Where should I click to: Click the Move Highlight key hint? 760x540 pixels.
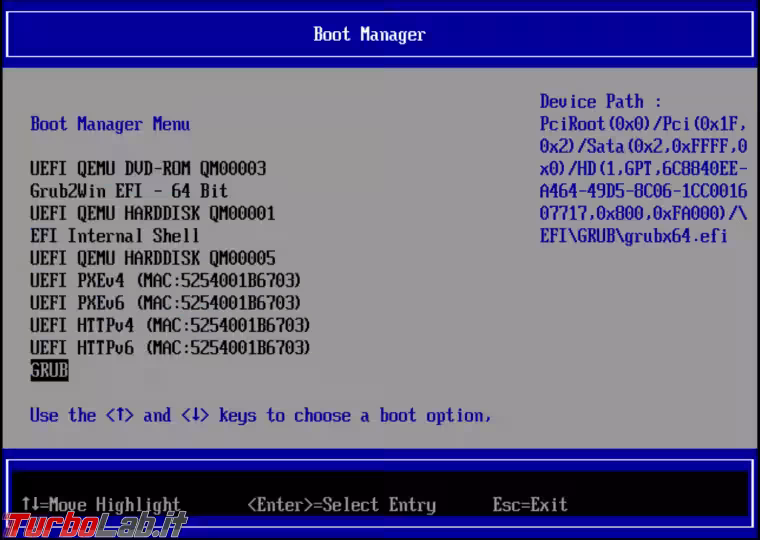tap(101, 504)
